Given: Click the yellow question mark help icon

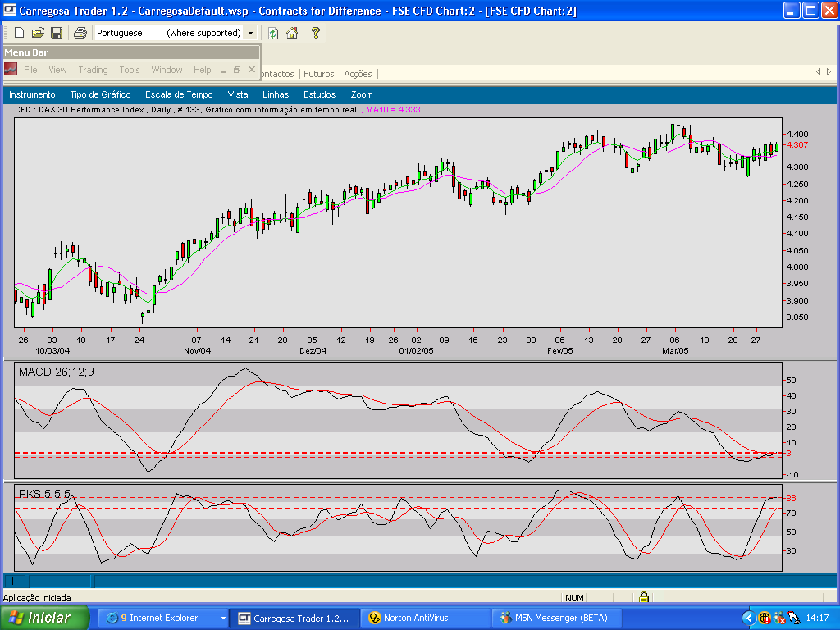Looking at the screenshot, I should 315,33.
